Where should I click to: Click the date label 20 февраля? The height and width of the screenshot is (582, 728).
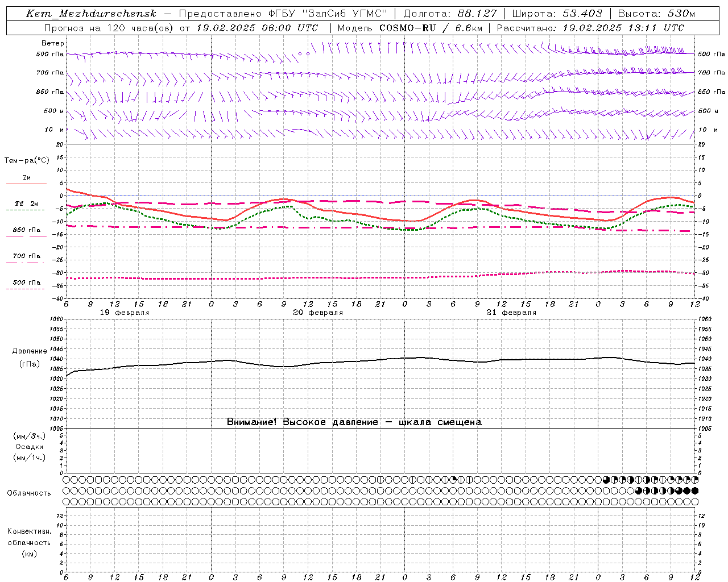(318, 313)
